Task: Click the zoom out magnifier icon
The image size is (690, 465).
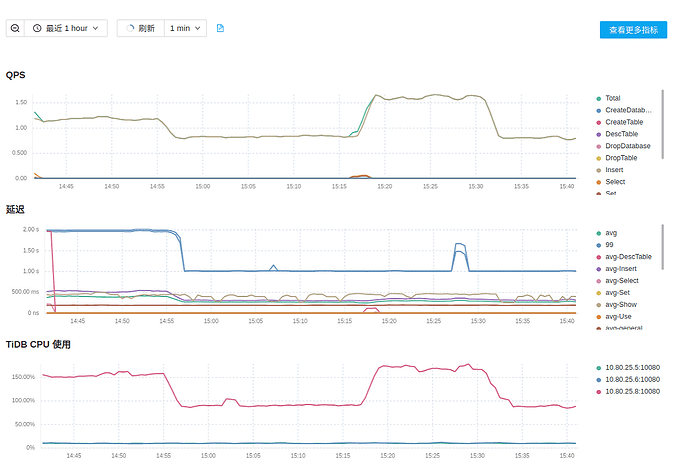Action: [x=15, y=28]
